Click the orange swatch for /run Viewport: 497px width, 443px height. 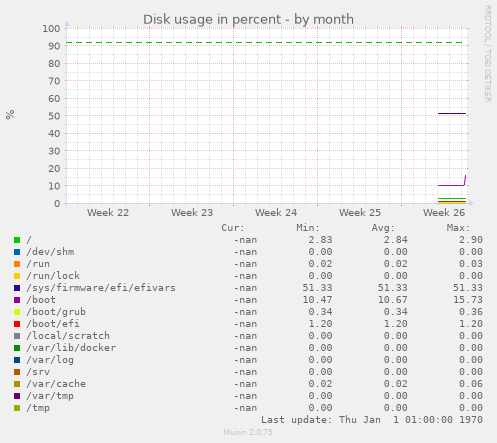17,264
